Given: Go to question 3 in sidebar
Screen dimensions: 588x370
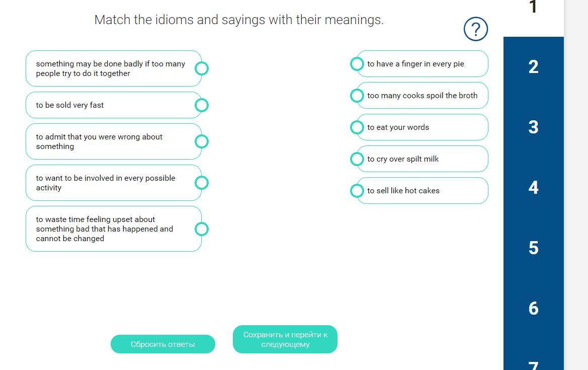Looking at the screenshot, I should pyautogui.click(x=533, y=127).
